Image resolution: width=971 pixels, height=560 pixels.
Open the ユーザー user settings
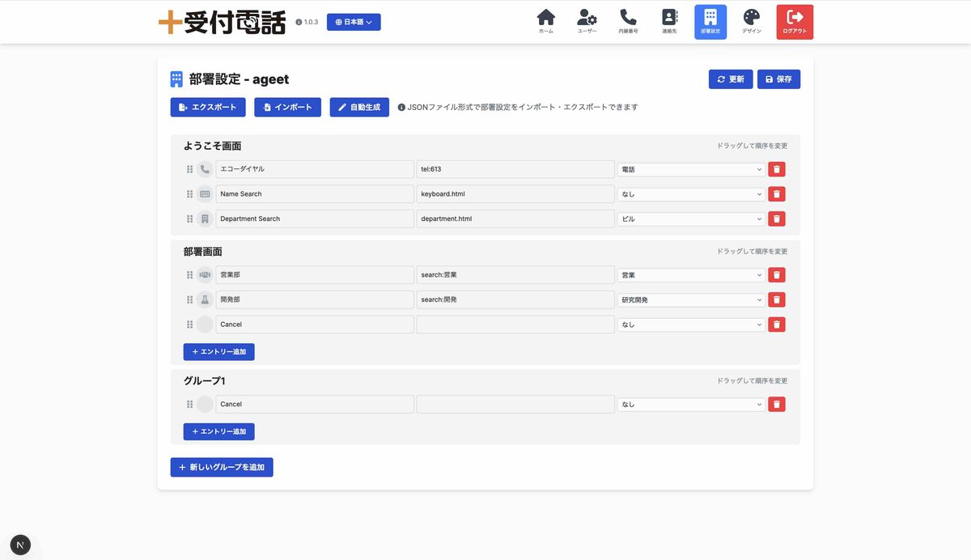click(x=587, y=22)
